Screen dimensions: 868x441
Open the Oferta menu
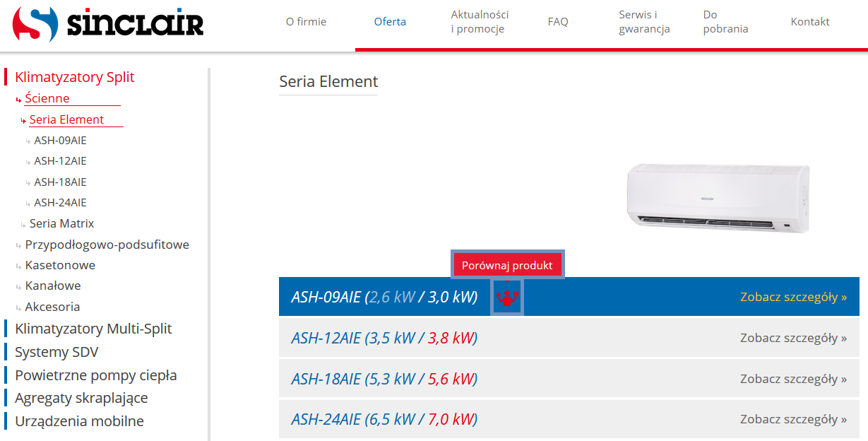click(390, 22)
